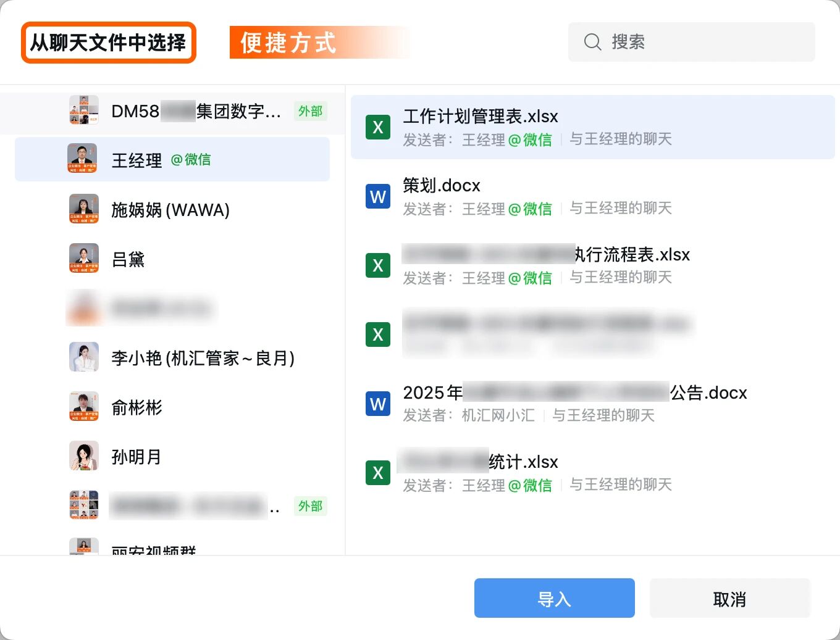Click the 外部 tag next to DM58 group

click(310, 111)
